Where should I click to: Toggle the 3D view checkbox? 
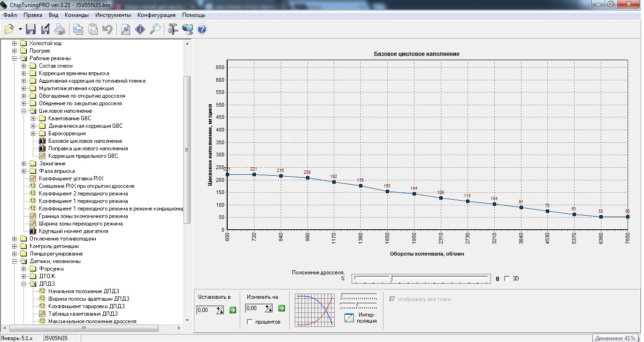506,279
